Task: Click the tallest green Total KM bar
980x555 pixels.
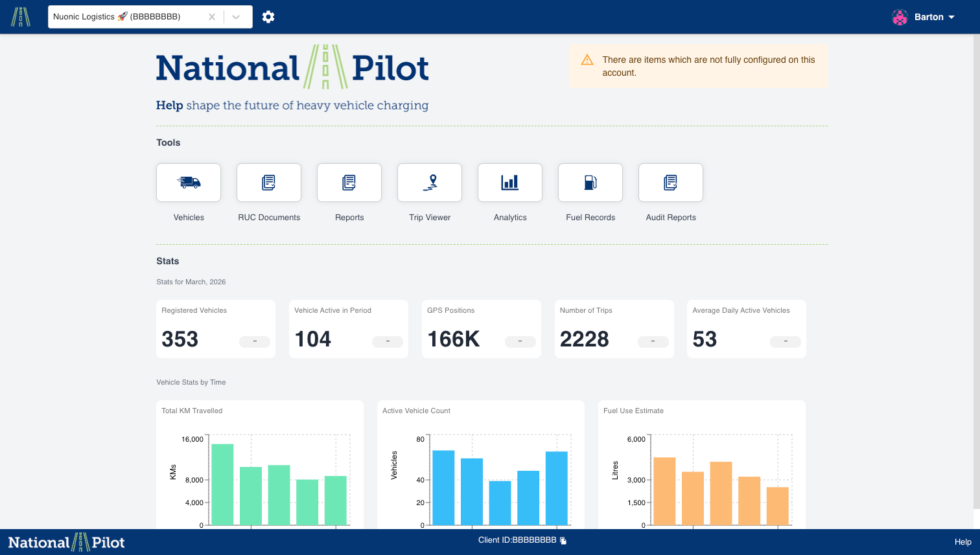Action: coord(222,484)
